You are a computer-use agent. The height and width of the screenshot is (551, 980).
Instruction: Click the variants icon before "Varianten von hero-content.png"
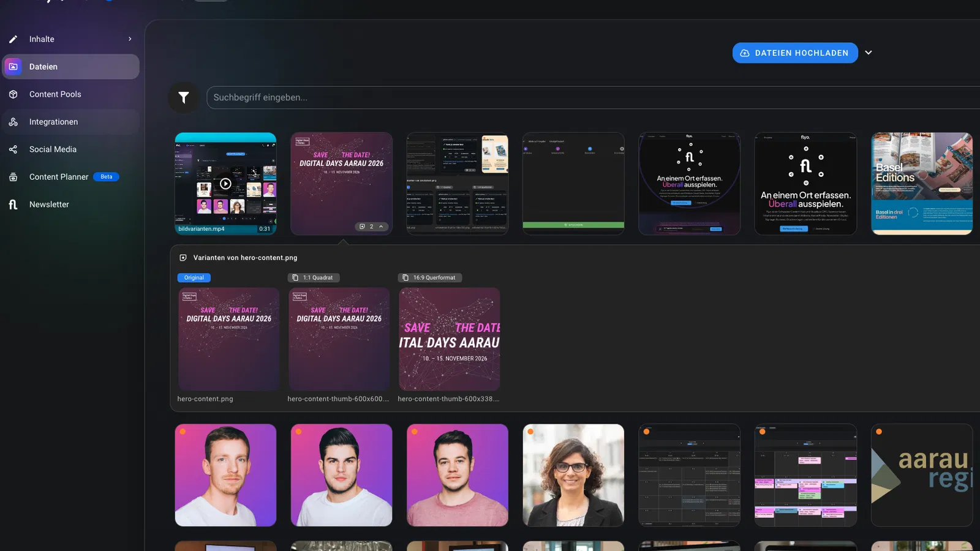point(183,258)
